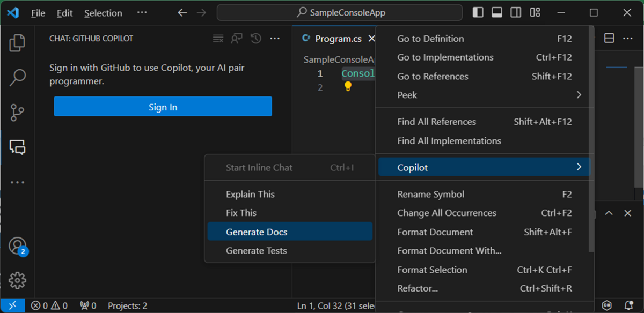Click line number 1 in editor gutter
This screenshot has height=313, width=644.
pos(320,73)
